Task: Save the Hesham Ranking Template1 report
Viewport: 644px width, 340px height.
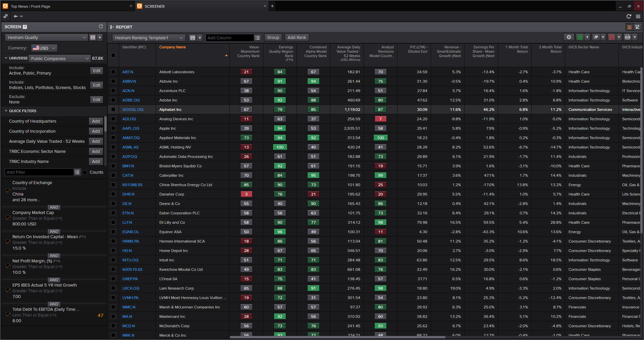Action: click(192, 38)
